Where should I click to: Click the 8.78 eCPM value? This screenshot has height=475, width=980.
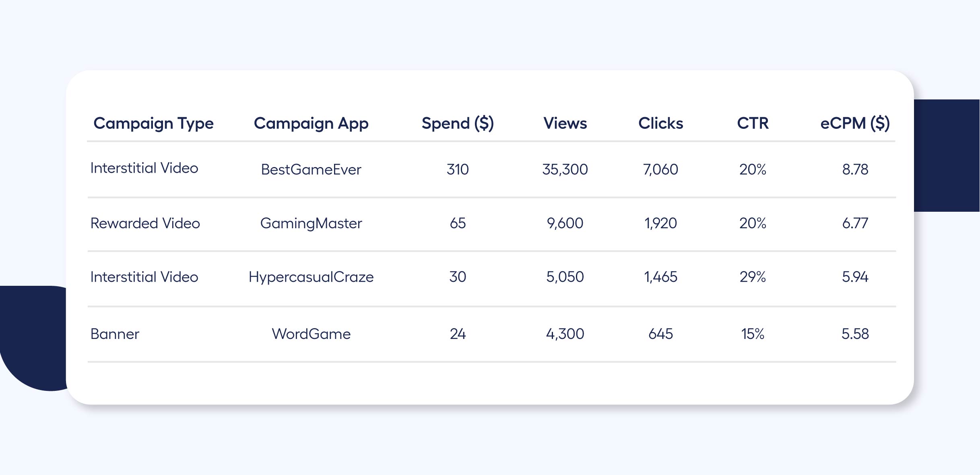854,169
